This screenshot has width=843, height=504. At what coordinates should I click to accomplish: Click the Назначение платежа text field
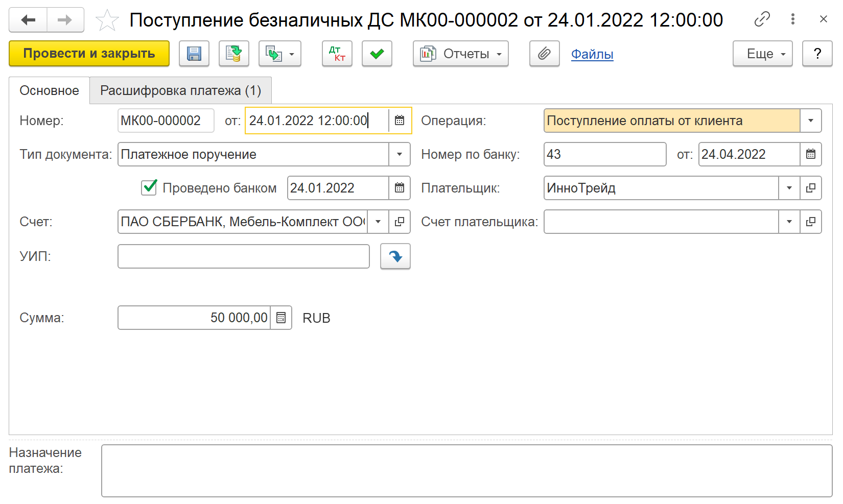466,470
